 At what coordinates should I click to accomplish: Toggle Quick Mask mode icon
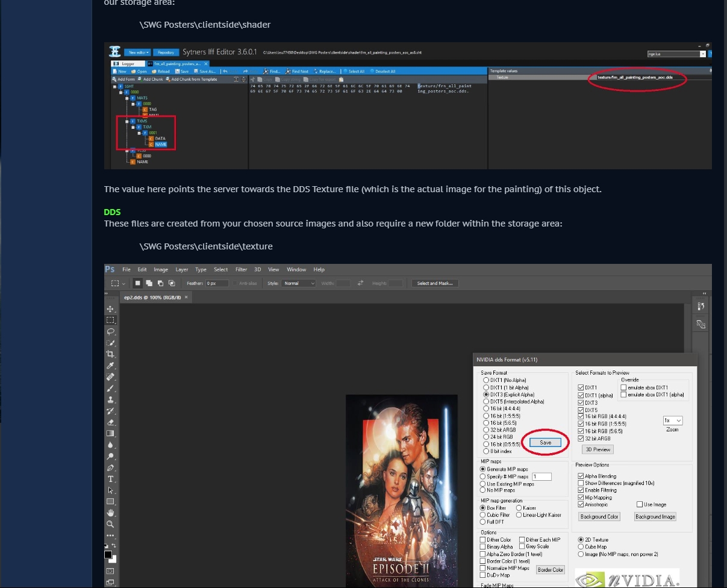(x=110, y=571)
